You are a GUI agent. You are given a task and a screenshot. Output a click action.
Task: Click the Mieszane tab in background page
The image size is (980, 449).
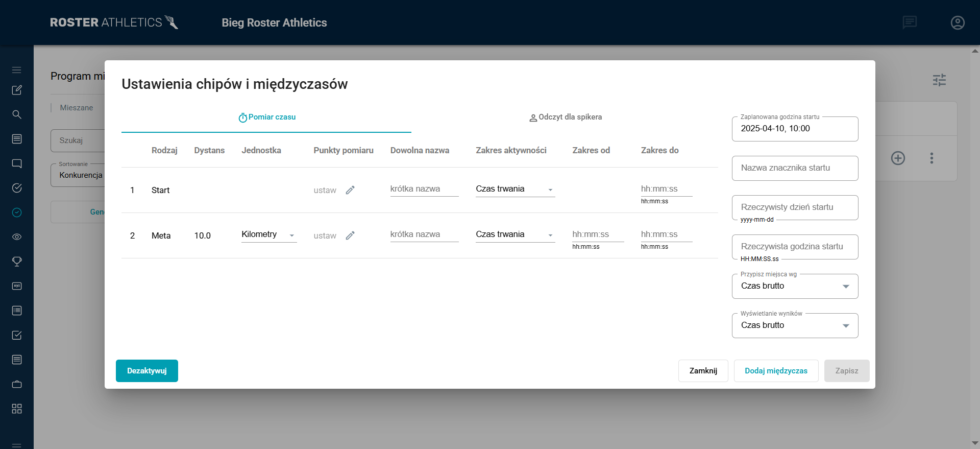tap(77, 108)
